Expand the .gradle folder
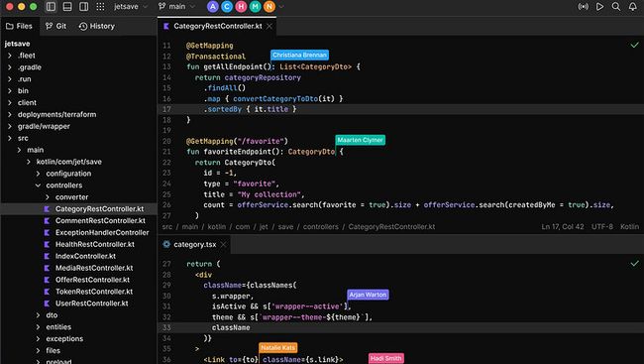Screen dimensions: 644x364 click(10, 67)
